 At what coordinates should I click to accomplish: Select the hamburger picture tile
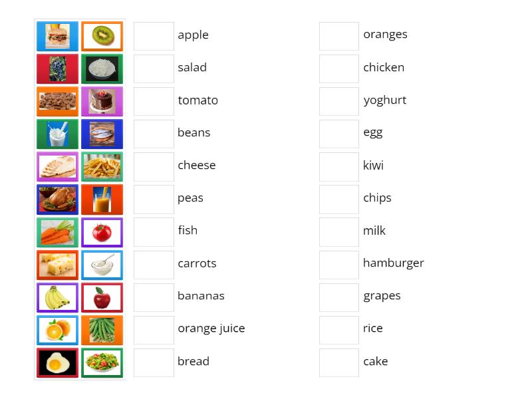[57, 36]
